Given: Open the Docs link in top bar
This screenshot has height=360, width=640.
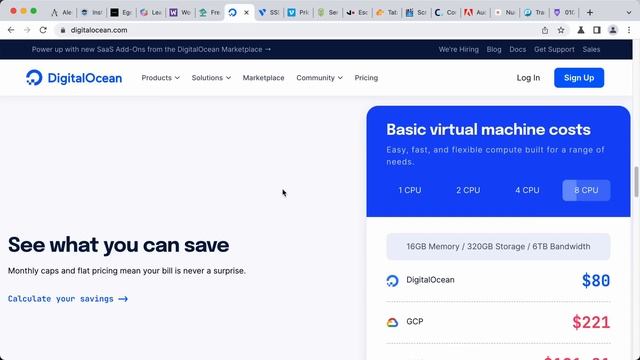Looking at the screenshot, I should (x=518, y=49).
